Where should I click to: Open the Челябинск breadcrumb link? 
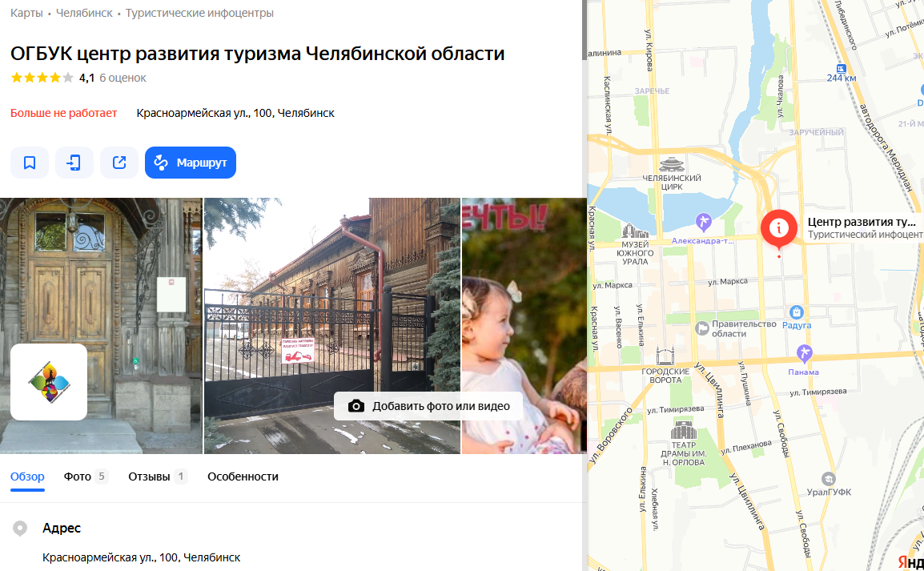point(84,13)
